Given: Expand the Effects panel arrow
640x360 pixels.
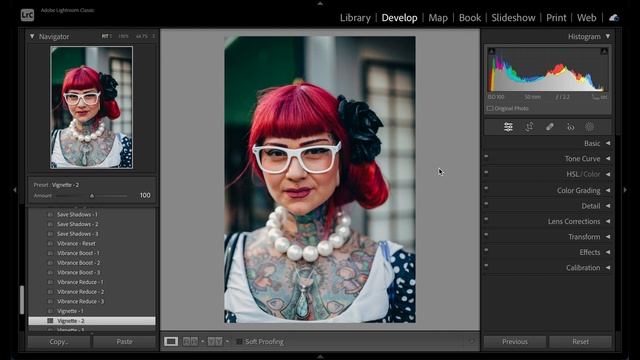Looking at the screenshot, I should click(x=608, y=252).
